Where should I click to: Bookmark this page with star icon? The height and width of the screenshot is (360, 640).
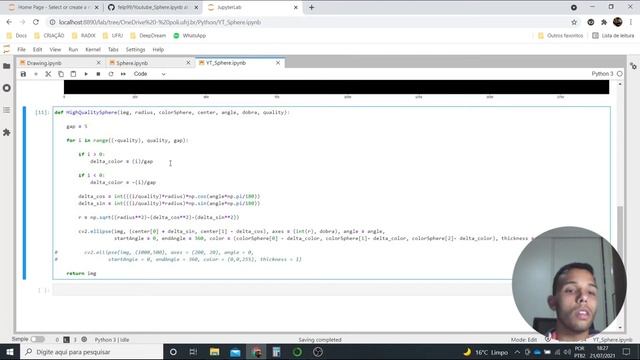[x=574, y=22]
